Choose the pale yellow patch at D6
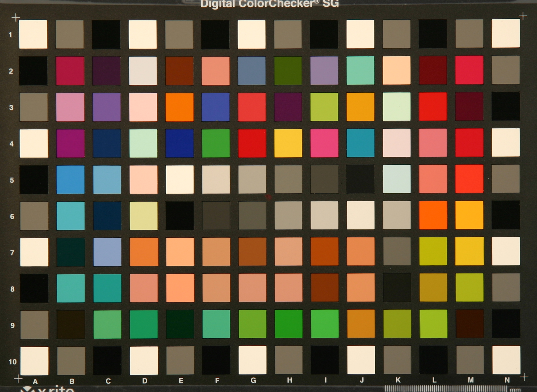This screenshot has width=537, height=392. (x=144, y=216)
